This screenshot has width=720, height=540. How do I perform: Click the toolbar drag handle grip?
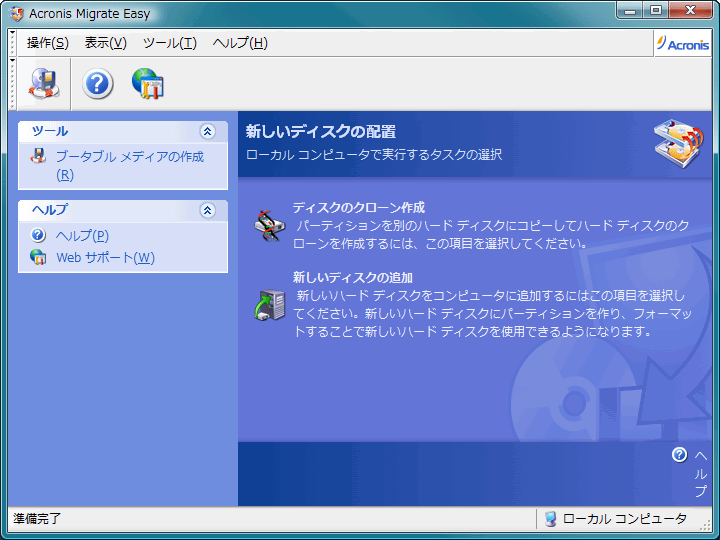tap(12, 84)
